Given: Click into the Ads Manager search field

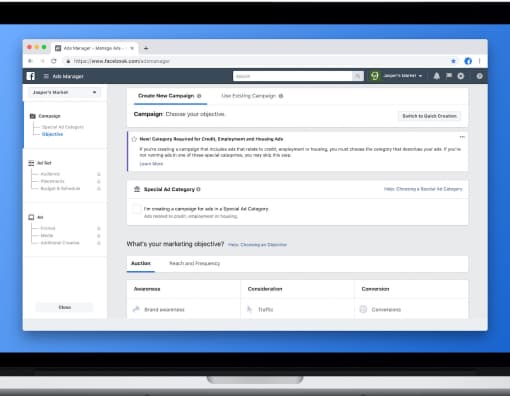Looking at the screenshot, I should point(293,76).
